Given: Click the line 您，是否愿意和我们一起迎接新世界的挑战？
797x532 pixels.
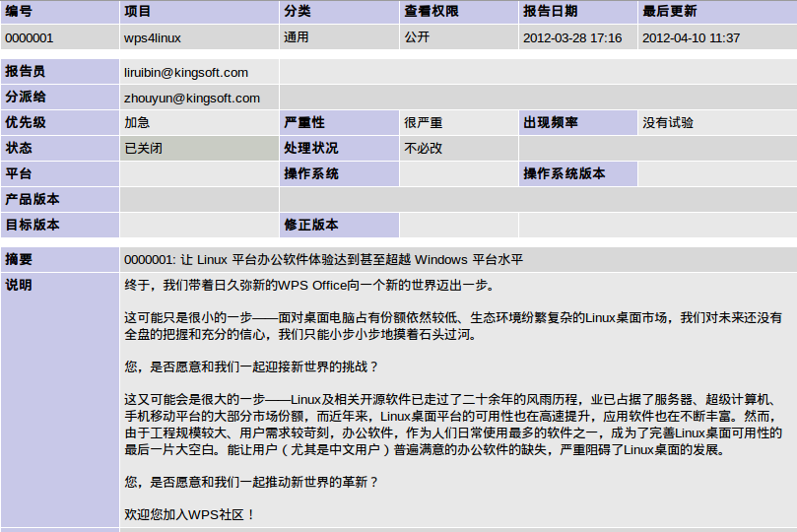Looking at the screenshot, I should click(252, 366).
